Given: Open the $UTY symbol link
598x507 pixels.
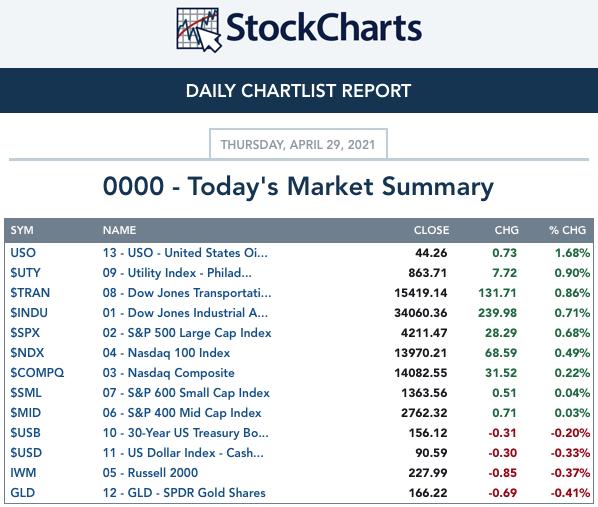Looking at the screenshot, I should coord(25,273).
